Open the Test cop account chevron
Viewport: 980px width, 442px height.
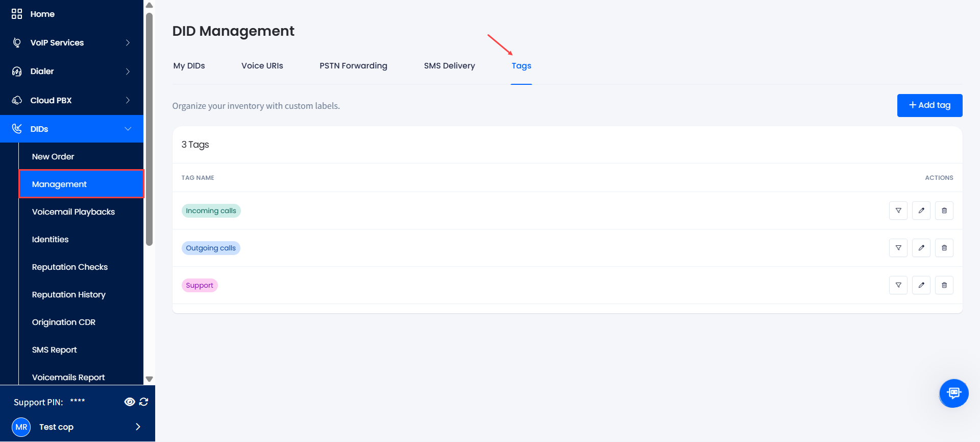pos(138,427)
